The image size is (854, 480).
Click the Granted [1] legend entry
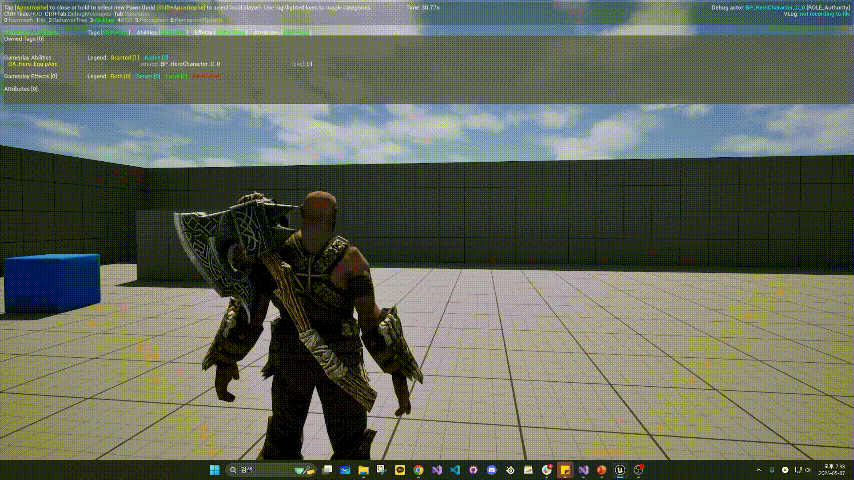coord(125,58)
